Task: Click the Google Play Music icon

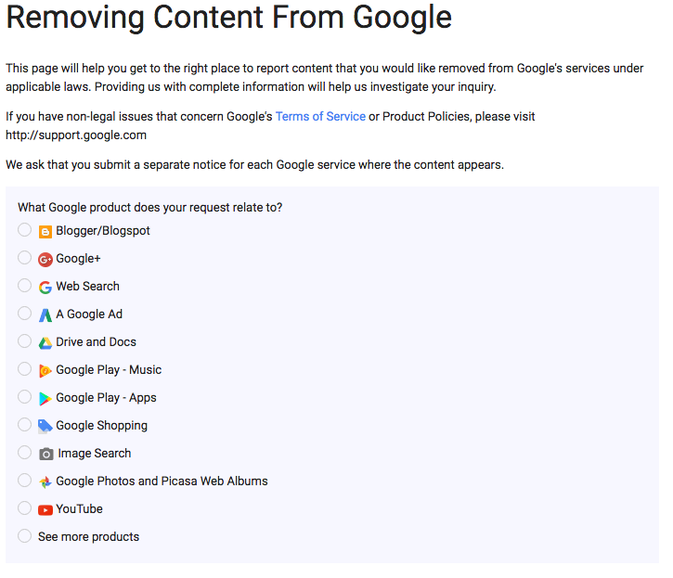Action: 45,370
